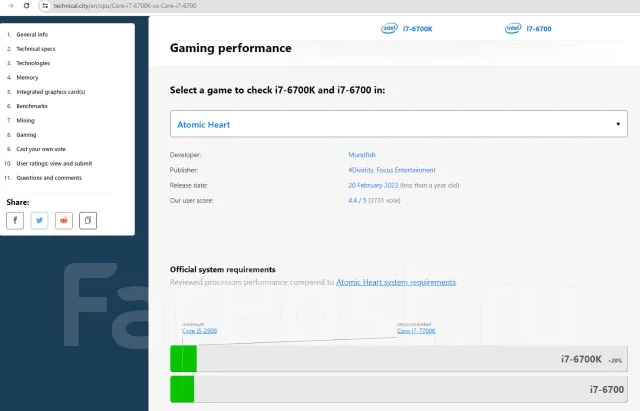Jump to Gaming section

click(x=26, y=135)
